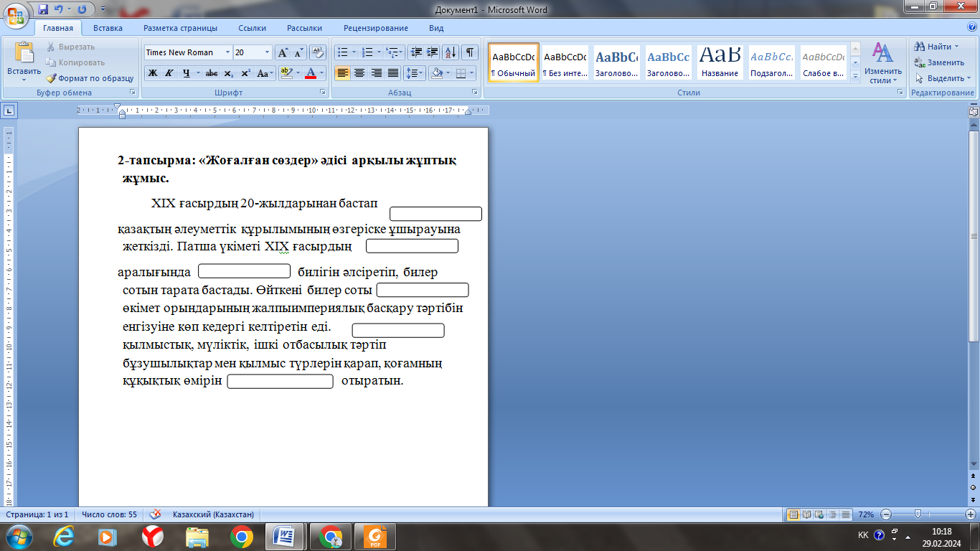The height and width of the screenshot is (551, 980).
Task: Cut selection with Вырезать
Action: point(70,47)
